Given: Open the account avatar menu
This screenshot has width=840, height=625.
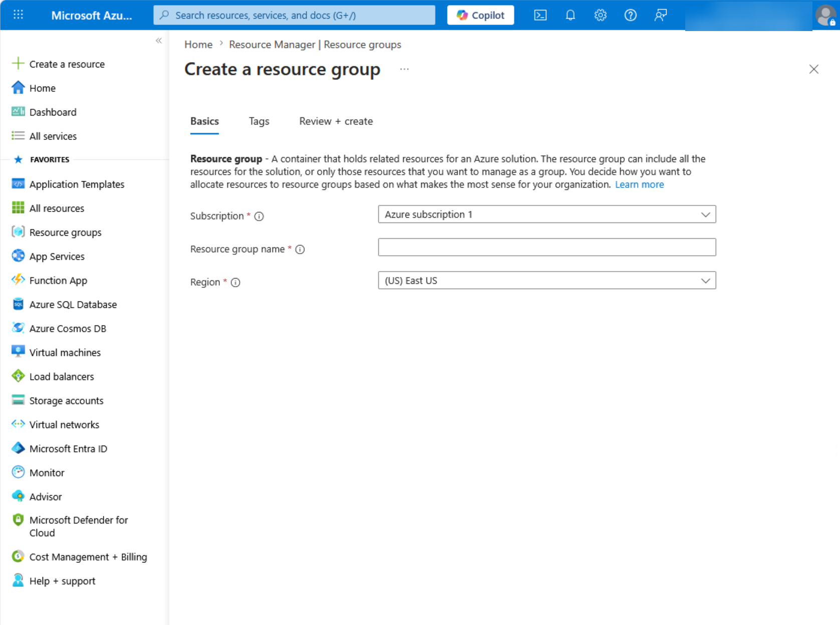Looking at the screenshot, I should tap(825, 15).
